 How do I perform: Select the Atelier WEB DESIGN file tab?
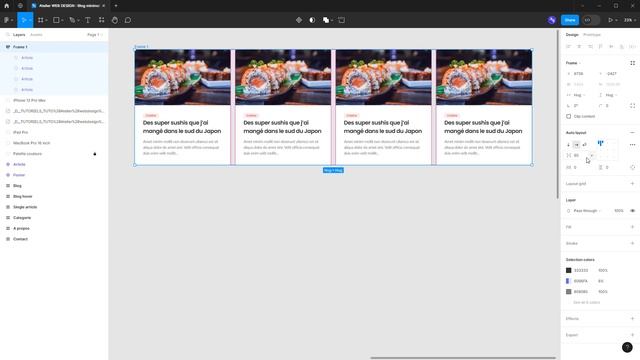click(x=69, y=6)
